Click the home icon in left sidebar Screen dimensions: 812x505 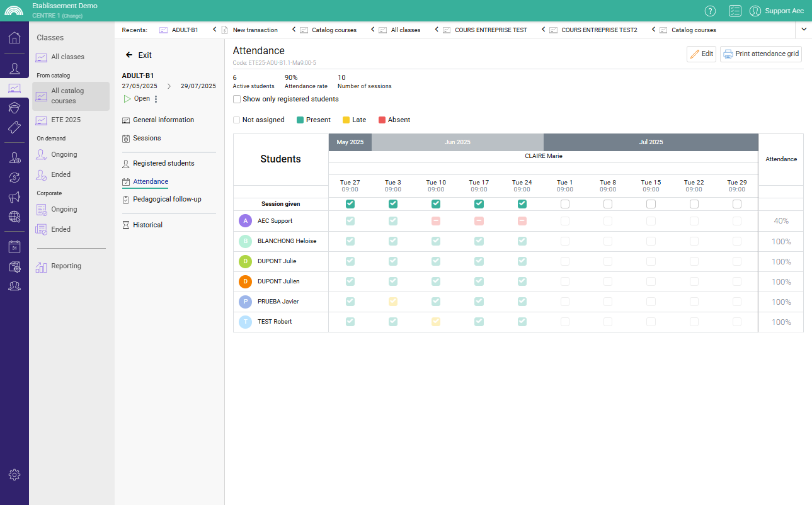(14, 37)
